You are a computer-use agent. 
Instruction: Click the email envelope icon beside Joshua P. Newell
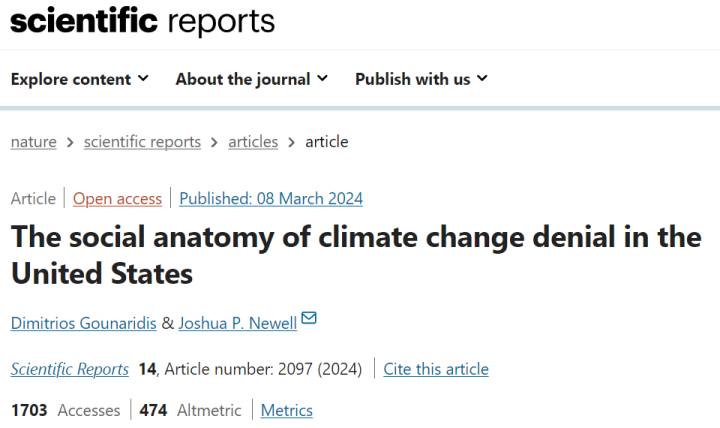[x=309, y=319]
